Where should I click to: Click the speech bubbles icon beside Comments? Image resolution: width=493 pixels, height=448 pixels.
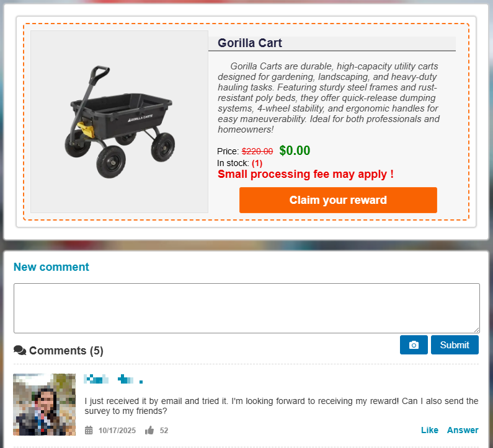20,351
